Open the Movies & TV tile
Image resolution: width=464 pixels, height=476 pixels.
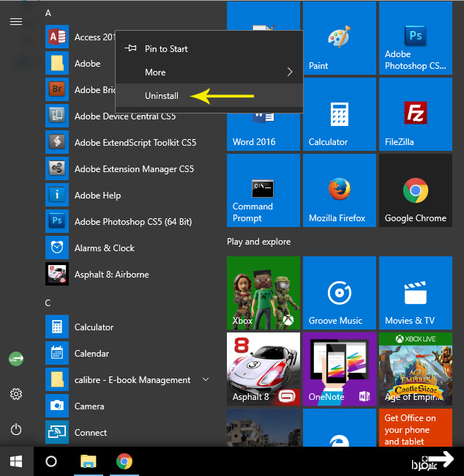click(x=415, y=293)
